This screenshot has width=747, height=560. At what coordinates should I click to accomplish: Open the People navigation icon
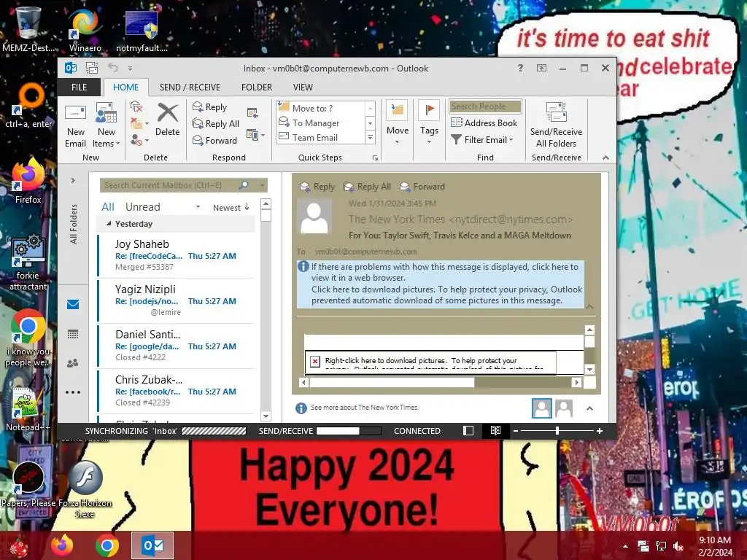point(73,363)
